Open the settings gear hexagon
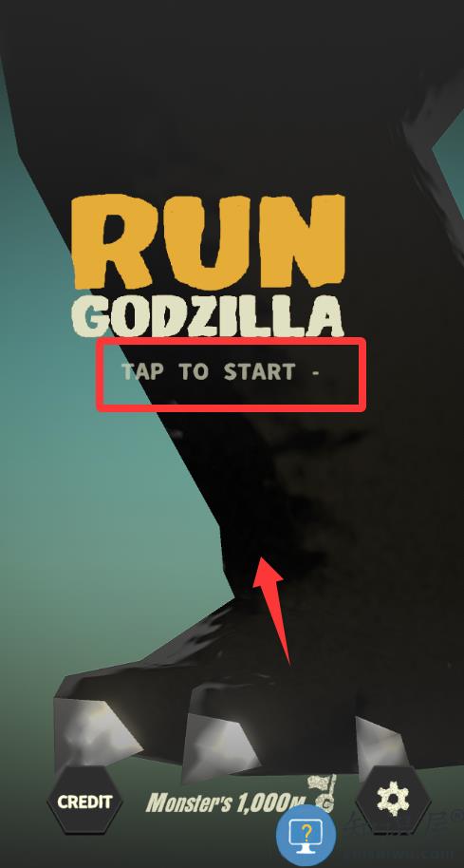Screen dimensions: 464x868 coord(393,799)
